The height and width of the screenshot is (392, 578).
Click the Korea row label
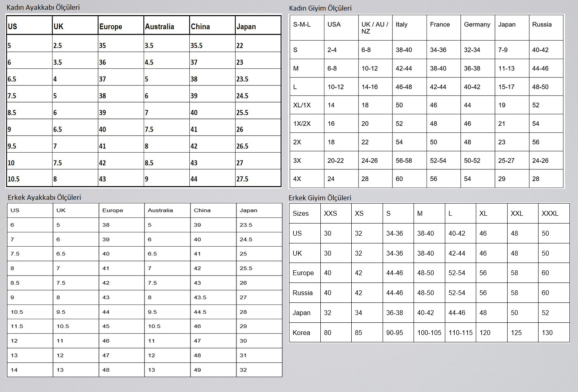tap(301, 333)
